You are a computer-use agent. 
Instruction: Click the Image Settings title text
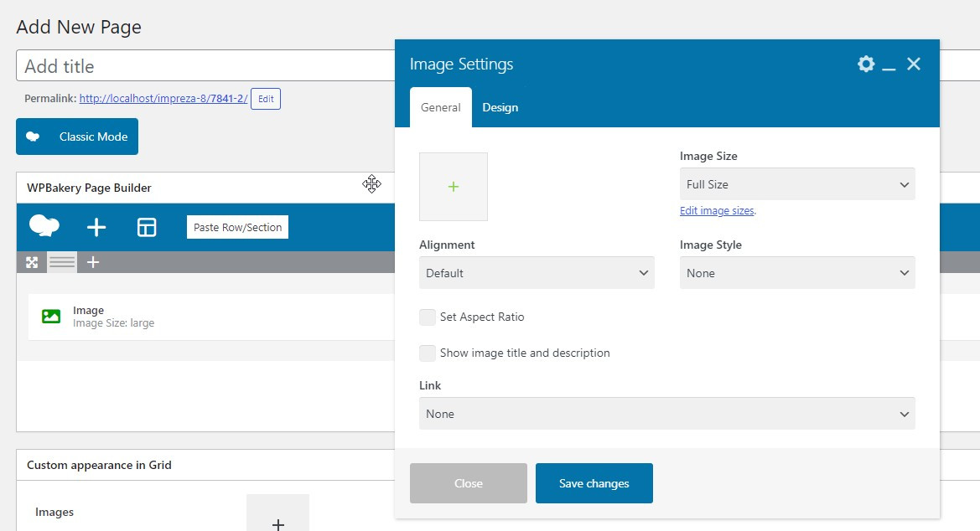tap(462, 64)
